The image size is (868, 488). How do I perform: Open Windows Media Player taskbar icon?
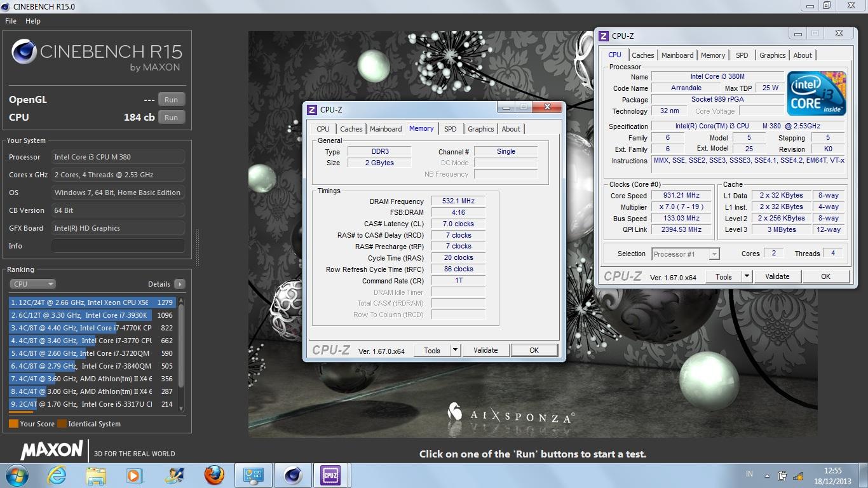134,475
